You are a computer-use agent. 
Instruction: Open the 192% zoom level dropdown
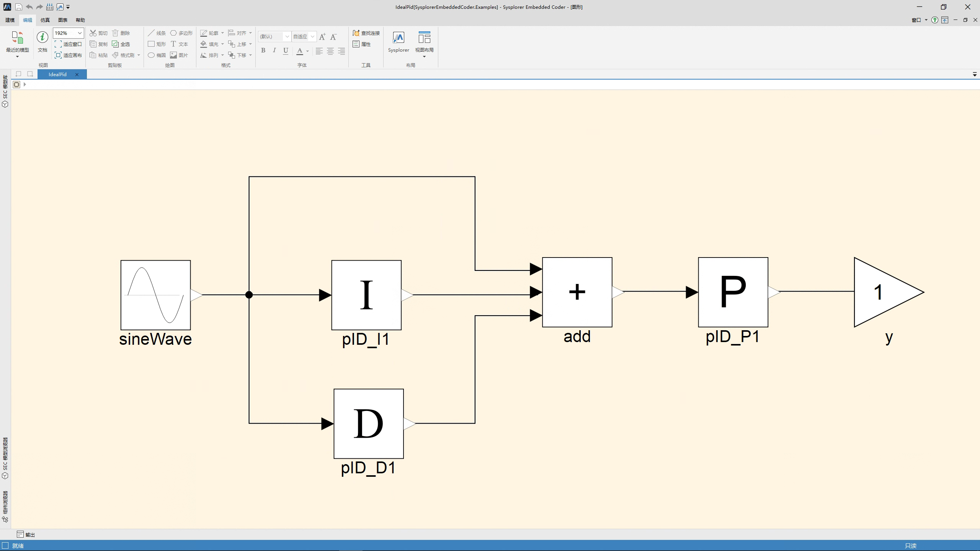(80, 33)
